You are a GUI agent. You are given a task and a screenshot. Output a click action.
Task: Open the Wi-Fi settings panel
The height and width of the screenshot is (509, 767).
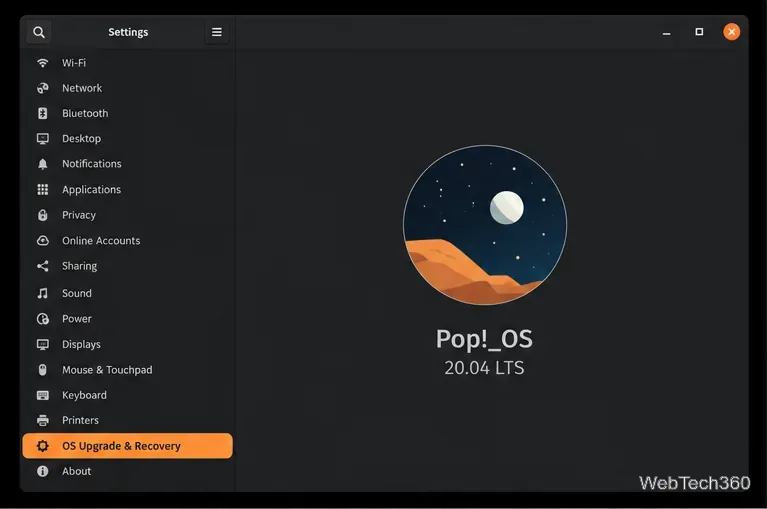(127, 63)
